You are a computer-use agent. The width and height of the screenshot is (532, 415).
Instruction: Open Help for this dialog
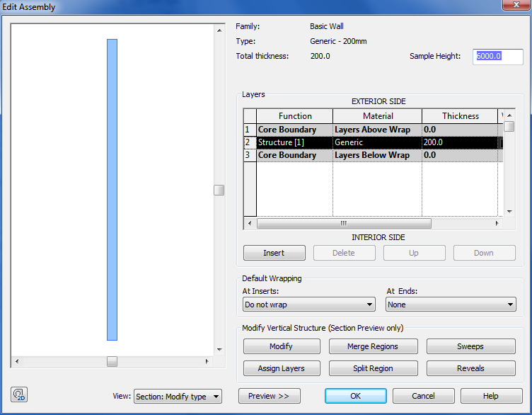[491, 396]
